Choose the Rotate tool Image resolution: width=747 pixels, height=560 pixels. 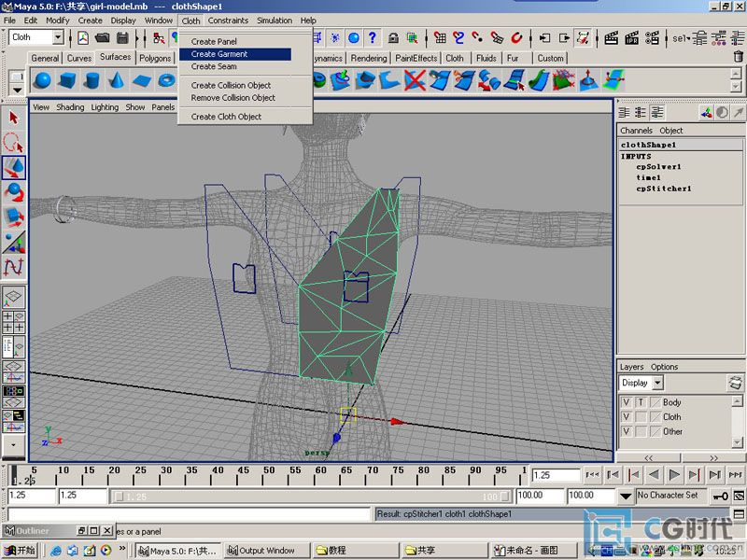[13, 192]
